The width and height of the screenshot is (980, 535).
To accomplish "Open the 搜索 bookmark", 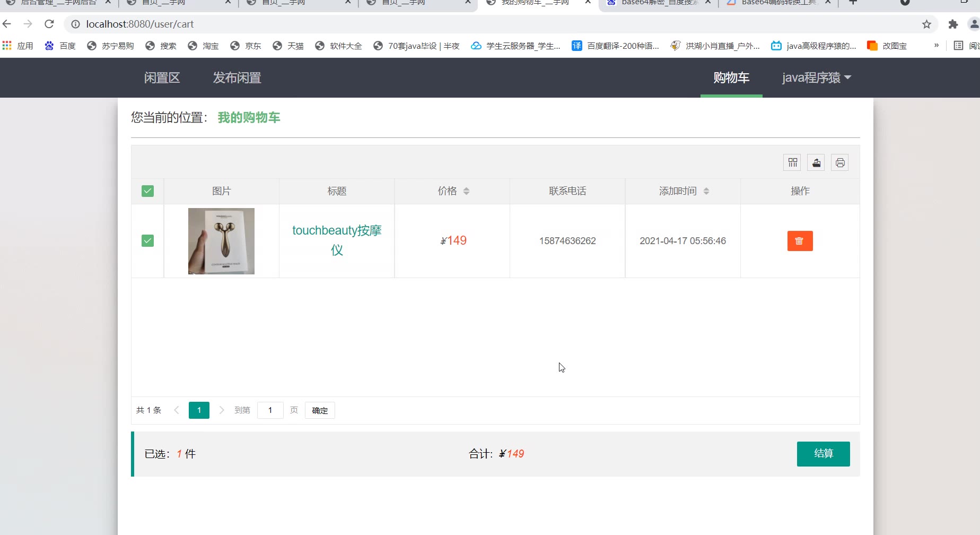I will [161, 46].
